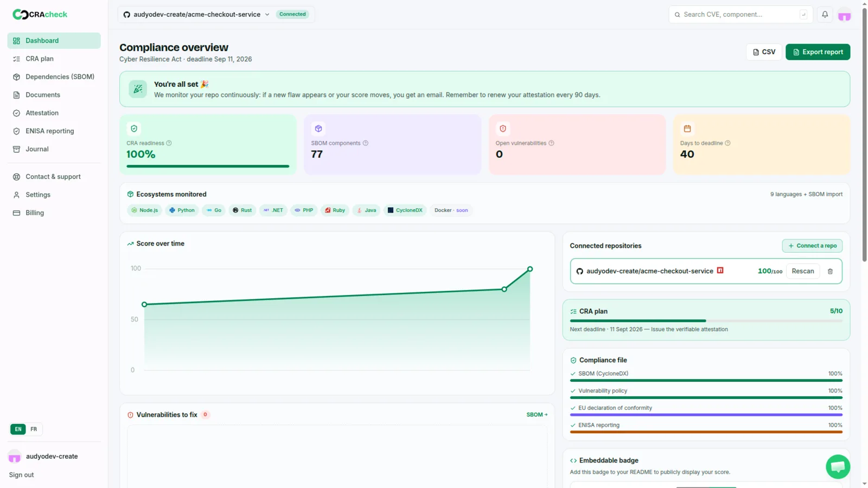Open Settings from sidebar

pos(54,195)
